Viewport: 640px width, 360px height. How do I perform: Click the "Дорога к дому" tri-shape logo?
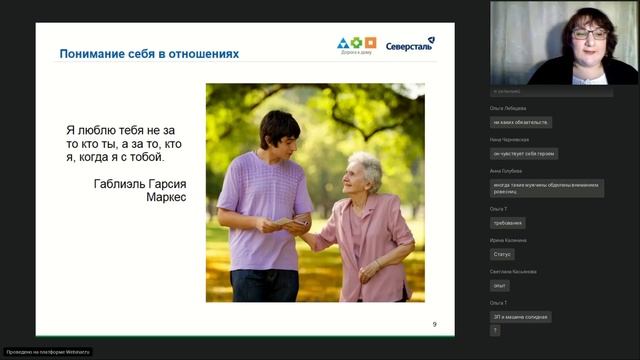coord(357,45)
